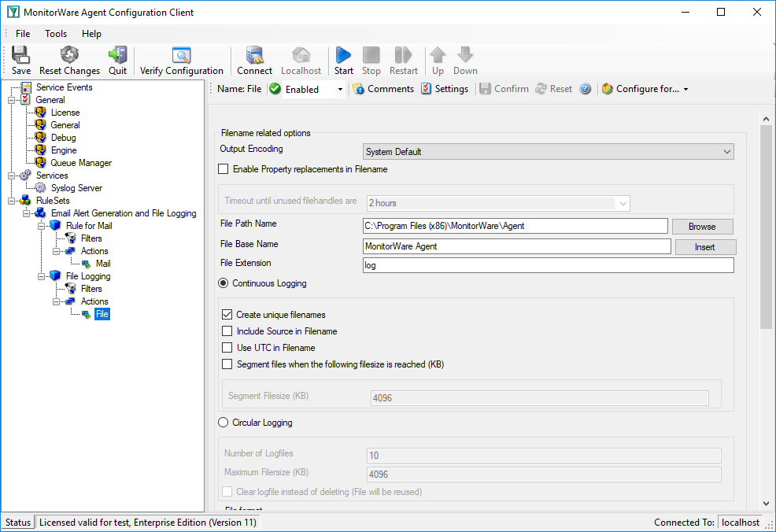Click the Localhost toolbar icon

point(301,54)
